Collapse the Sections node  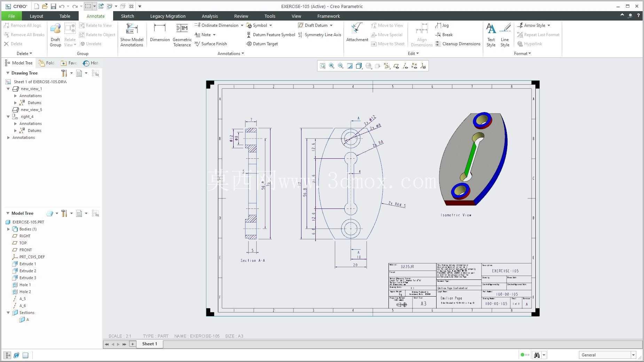tap(8, 313)
